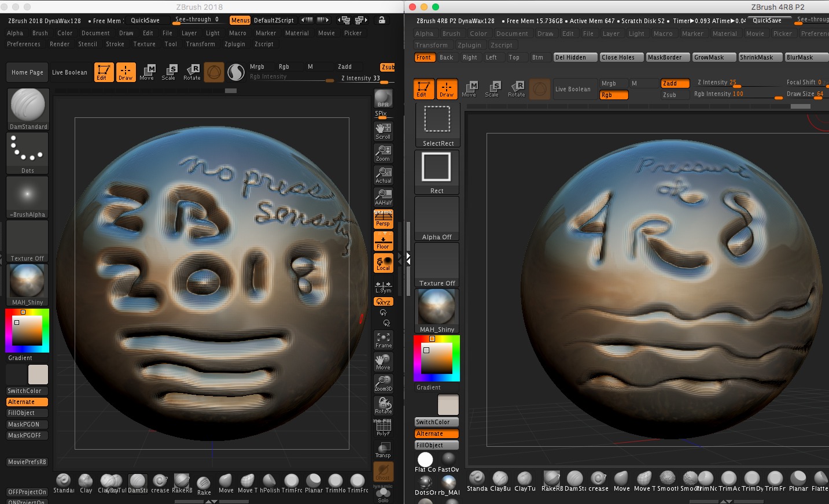
Task: Open Texture Off selector in ZBrush 2018
Action: (28, 242)
